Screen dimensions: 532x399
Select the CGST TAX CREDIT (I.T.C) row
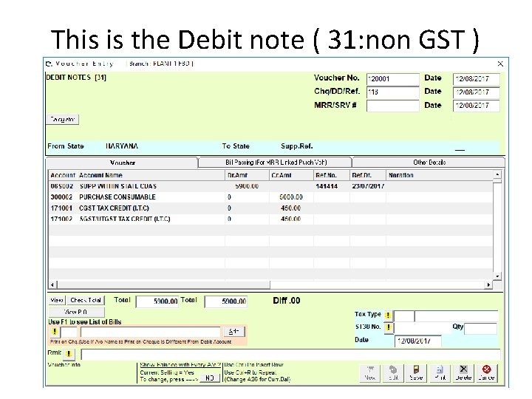[270, 208]
